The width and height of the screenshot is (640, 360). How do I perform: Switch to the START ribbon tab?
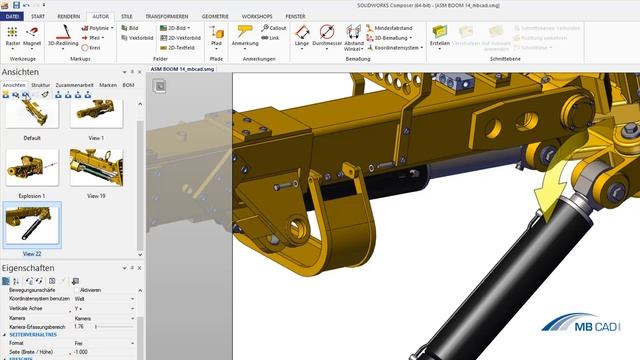38,16
